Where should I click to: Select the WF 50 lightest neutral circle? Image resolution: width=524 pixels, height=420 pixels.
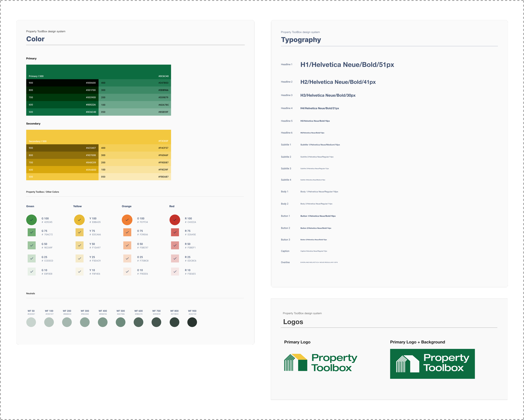(x=31, y=322)
